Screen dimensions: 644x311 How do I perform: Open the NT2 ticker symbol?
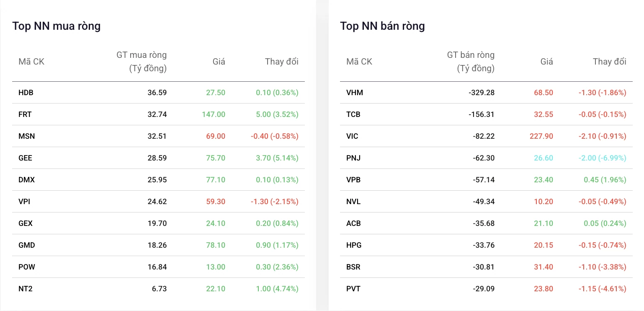point(26,289)
